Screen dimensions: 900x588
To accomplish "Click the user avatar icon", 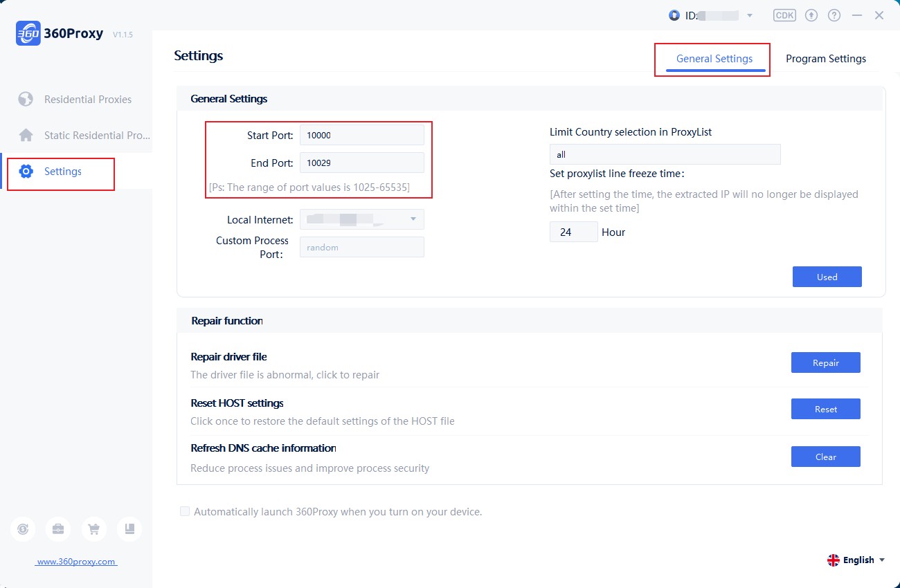I will [x=674, y=15].
